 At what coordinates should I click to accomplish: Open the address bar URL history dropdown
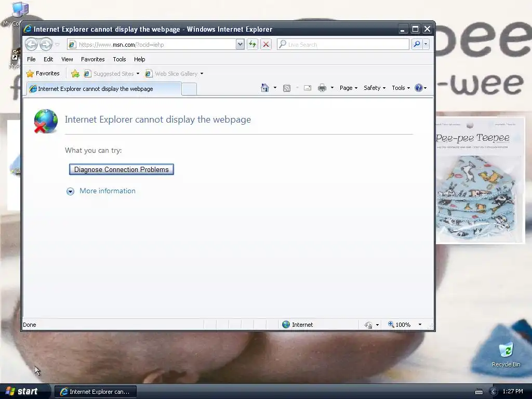tap(240, 45)
